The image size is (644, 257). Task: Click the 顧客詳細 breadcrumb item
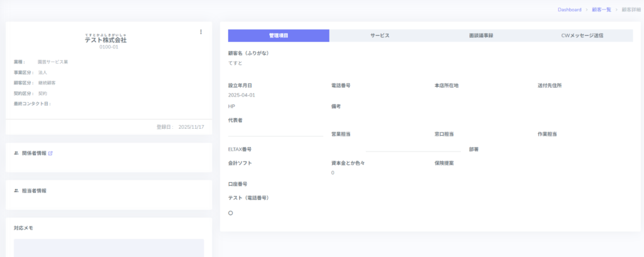coord(630,10)
